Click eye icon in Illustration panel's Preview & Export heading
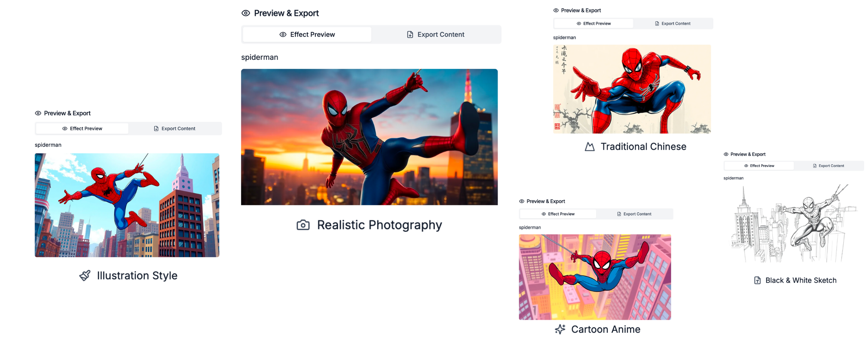Screen dimensions: 868x344 click(38, 113)
